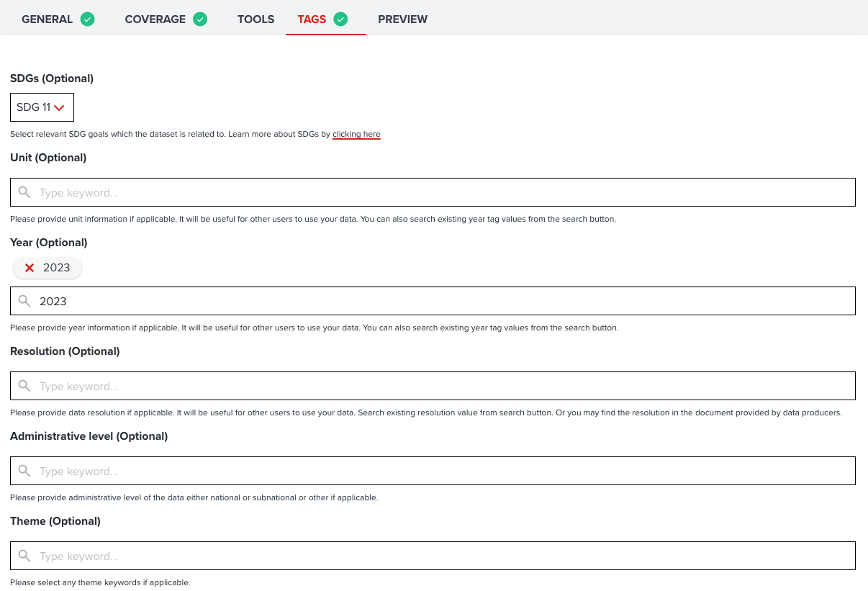
Task: Switch to the PREVIEW tab
Action: pos(402,19)
